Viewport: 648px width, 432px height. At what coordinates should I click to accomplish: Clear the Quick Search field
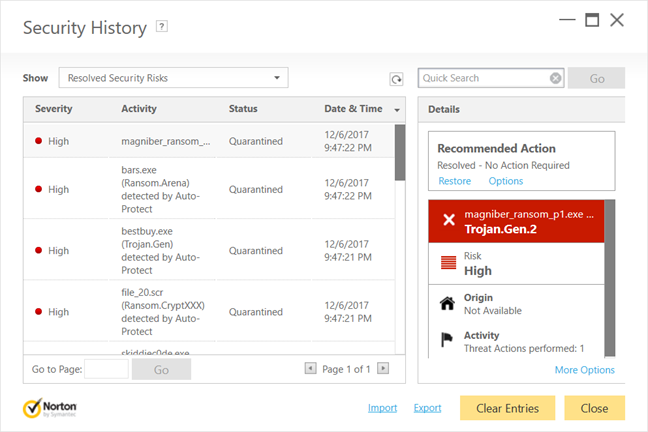[x=555, y=78]
